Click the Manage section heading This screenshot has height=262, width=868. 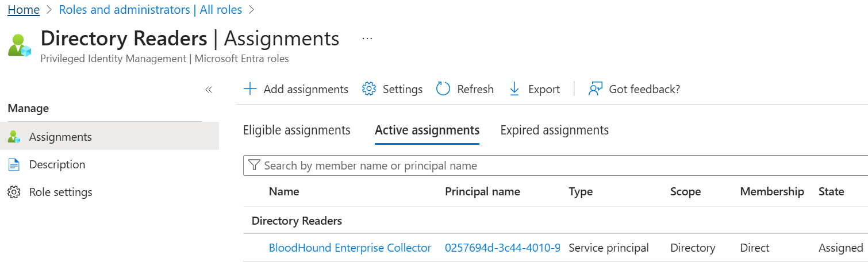[28, 108]
